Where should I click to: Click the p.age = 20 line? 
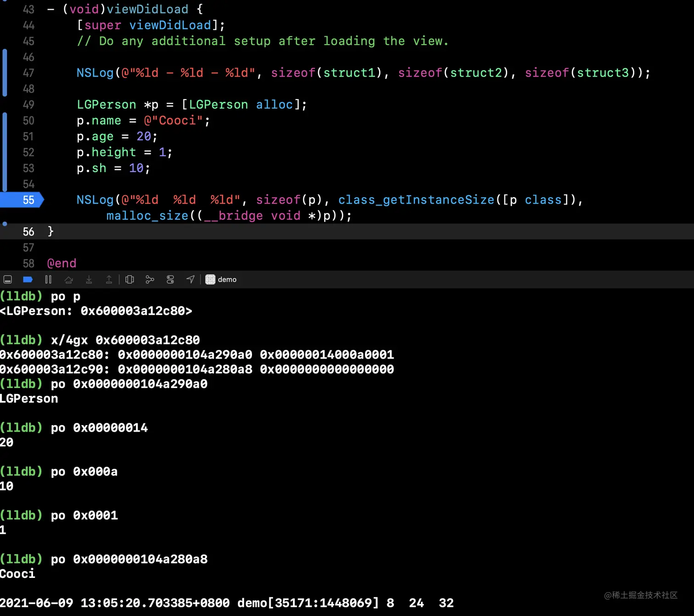coord(117,137)
